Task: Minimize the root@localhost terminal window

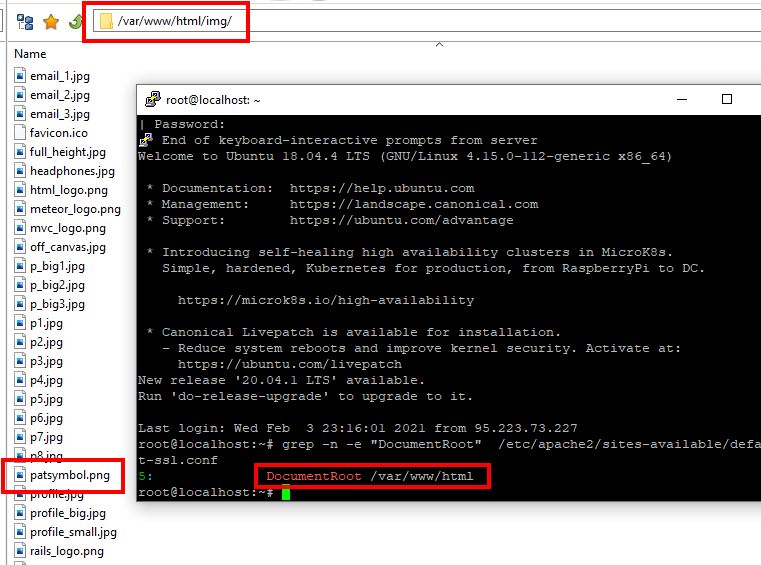Action: tap(682, 99)
